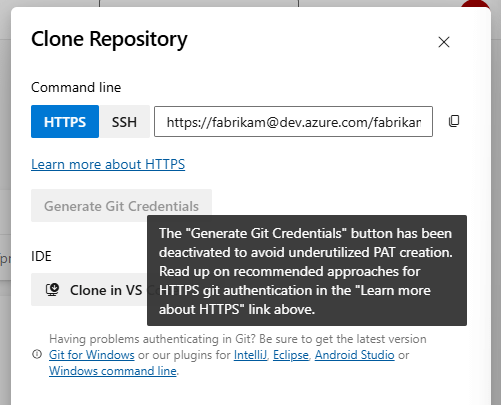Click the clone URL text field
The image size is (501, 405).
pyautogui.click(x=293, y=121)
